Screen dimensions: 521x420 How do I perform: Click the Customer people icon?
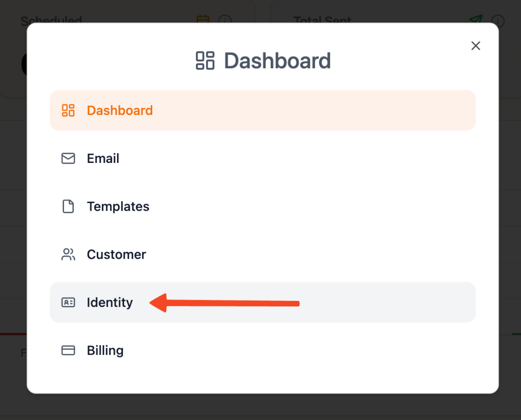(x=68, y=255)
